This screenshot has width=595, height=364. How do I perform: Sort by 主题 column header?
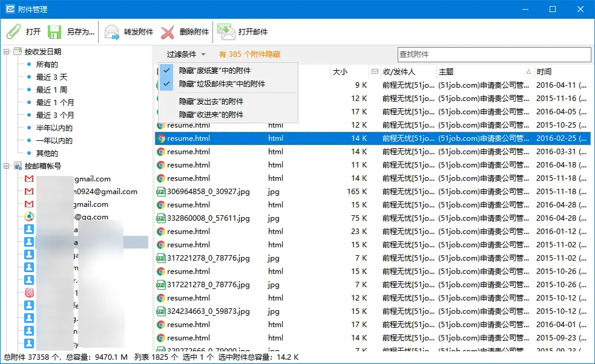(x=446, y=72)
